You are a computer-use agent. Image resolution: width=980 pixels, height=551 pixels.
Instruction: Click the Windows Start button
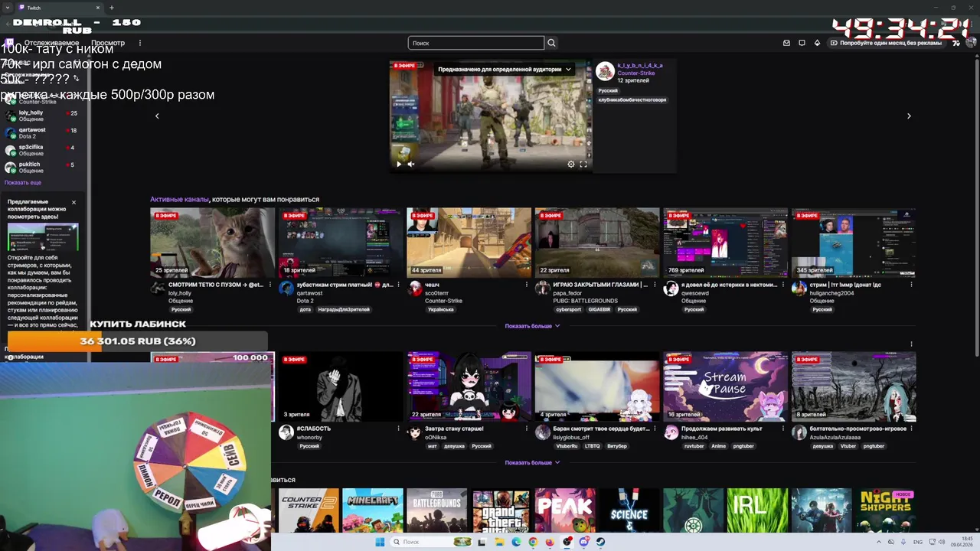click(380, 542)
